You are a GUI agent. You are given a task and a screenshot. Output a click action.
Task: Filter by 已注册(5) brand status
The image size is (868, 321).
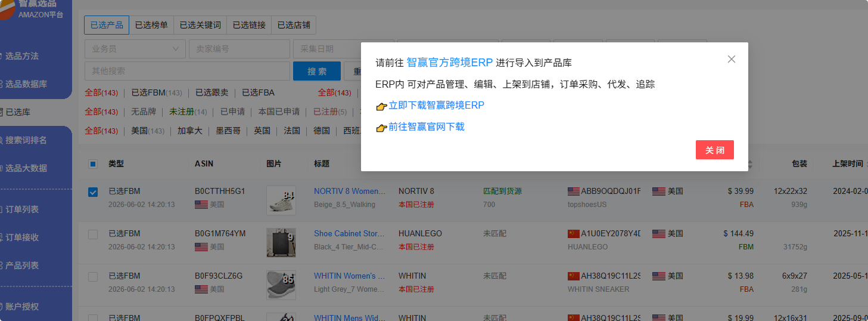pos(329,112)
